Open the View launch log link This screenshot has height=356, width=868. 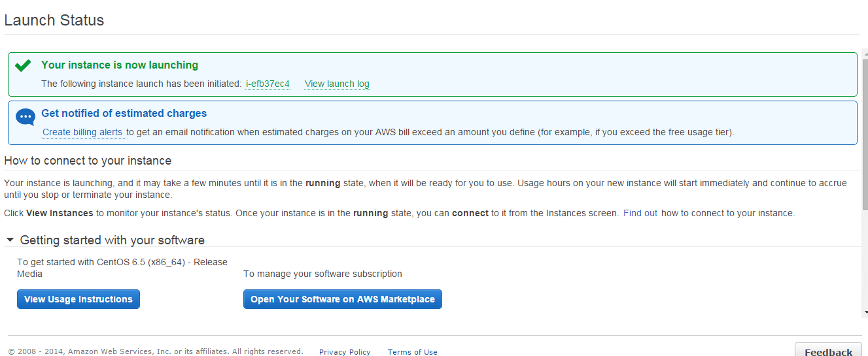pos(337,84)
